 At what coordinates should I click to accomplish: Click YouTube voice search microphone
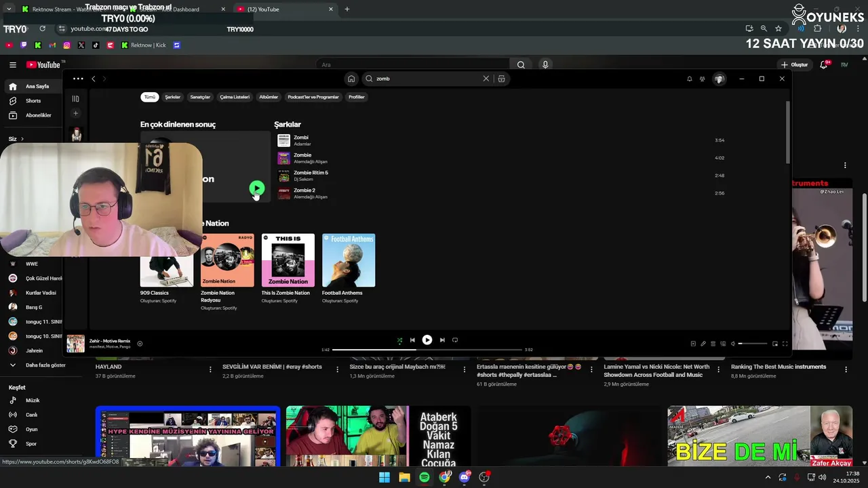point(545,65)
